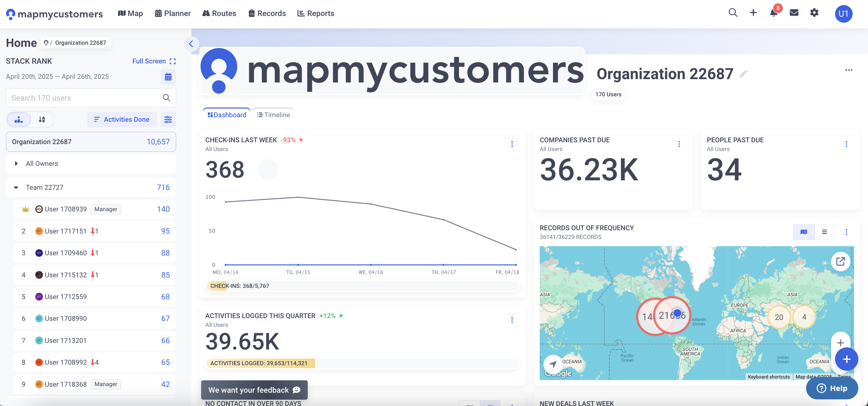The image size is (868, 406).
Task: Click the plus add icon in top bar
Action: [x=753, y=13]
